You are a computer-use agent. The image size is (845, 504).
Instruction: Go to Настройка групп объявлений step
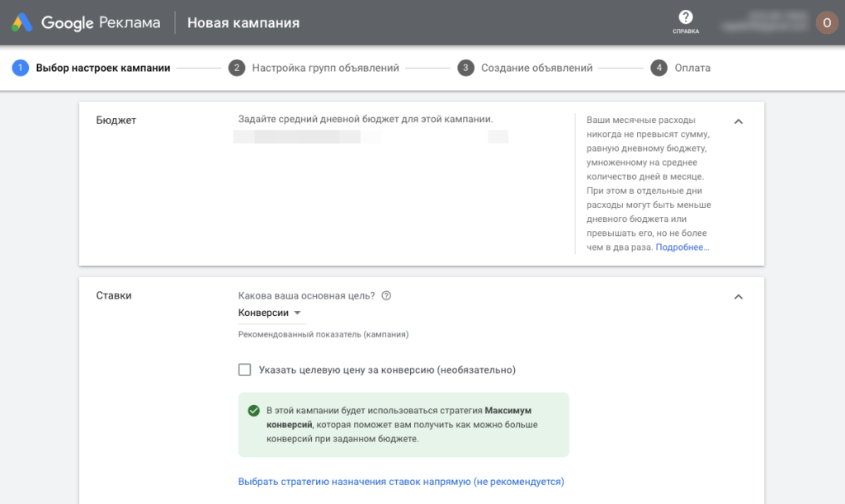(x=325, y=68)
